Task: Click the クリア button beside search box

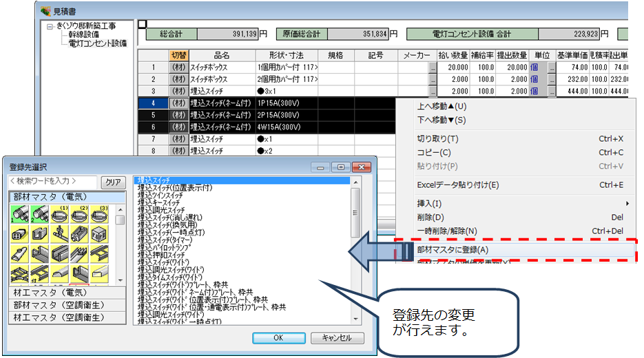Action: [x=113, y=182]
